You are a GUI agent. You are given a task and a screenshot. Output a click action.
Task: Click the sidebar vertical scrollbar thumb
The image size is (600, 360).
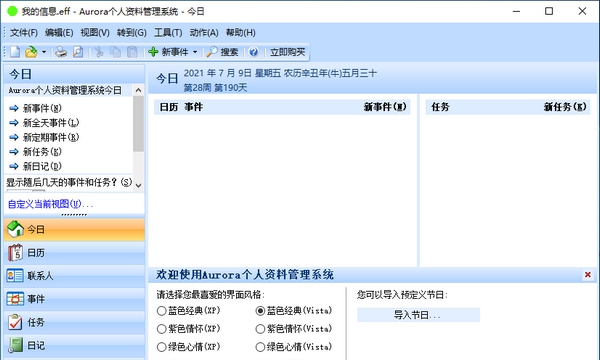(139, 124)
